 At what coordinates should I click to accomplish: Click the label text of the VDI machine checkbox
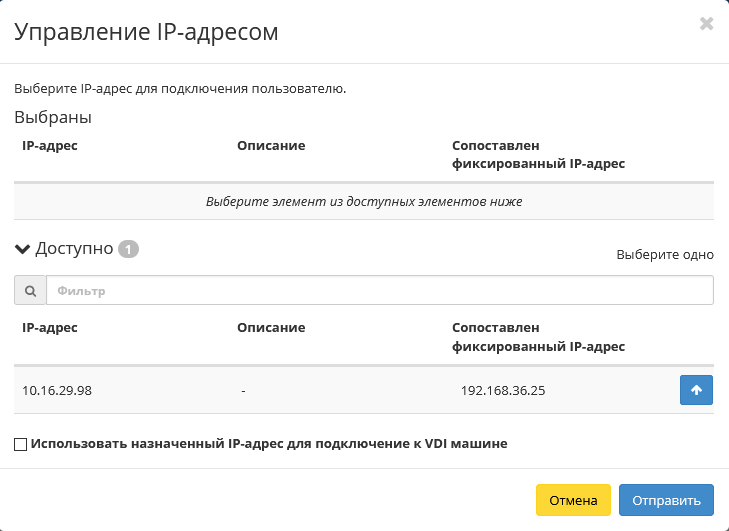click(269, 443)
